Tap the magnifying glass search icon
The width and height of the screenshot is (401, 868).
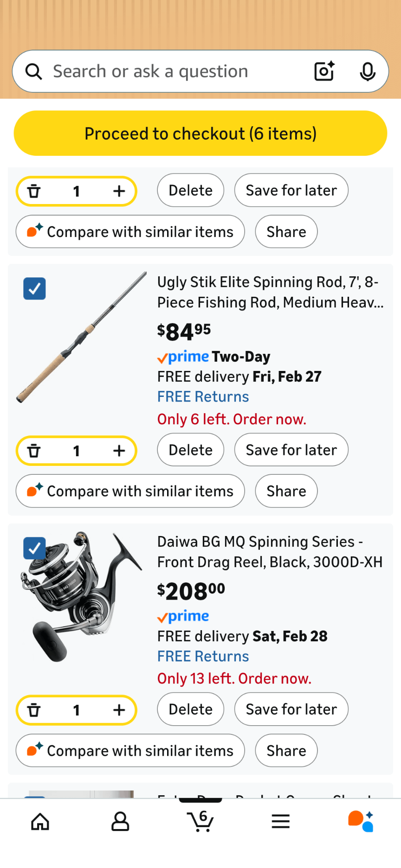(x=33, y=71)
